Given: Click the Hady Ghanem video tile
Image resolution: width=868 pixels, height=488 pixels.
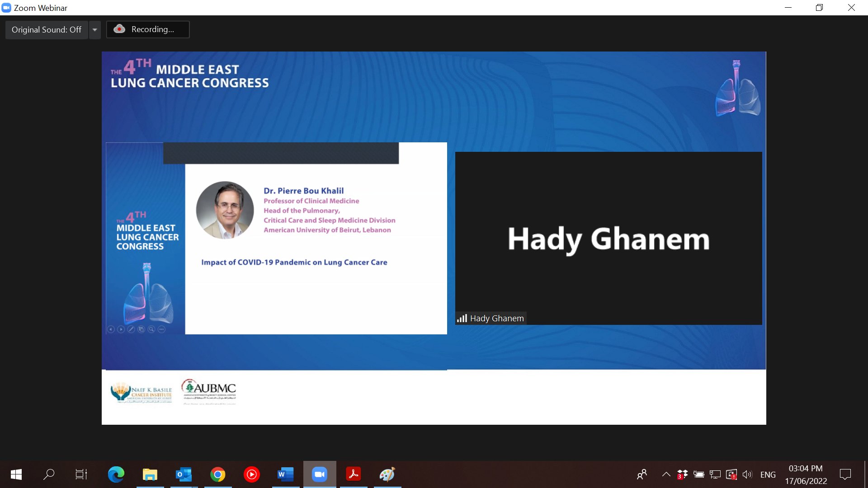Looking at the screenshot, I should point(608,238).
